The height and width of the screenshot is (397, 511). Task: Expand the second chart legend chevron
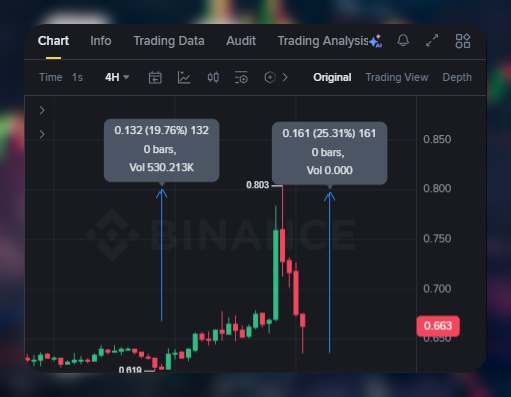click(42, 134)
